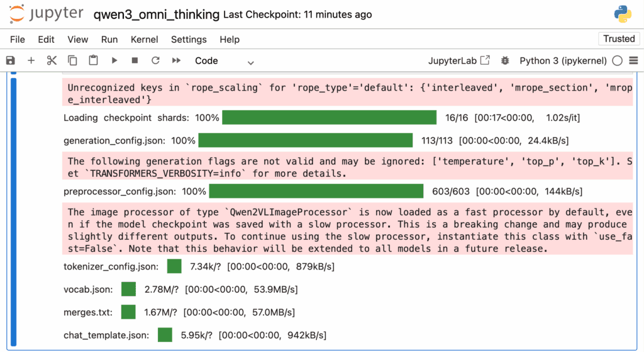Restart the kernel

(x=155, y=60)
